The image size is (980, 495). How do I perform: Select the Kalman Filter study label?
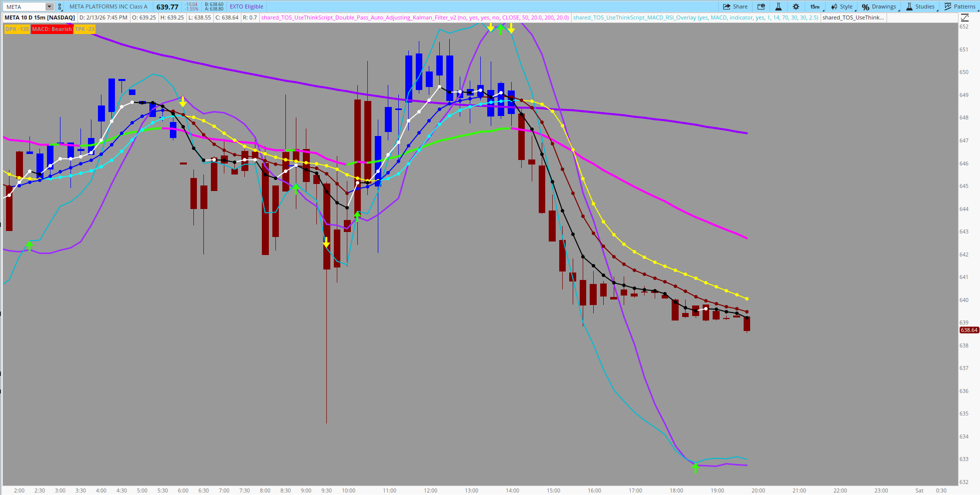[x=415, y=17]
